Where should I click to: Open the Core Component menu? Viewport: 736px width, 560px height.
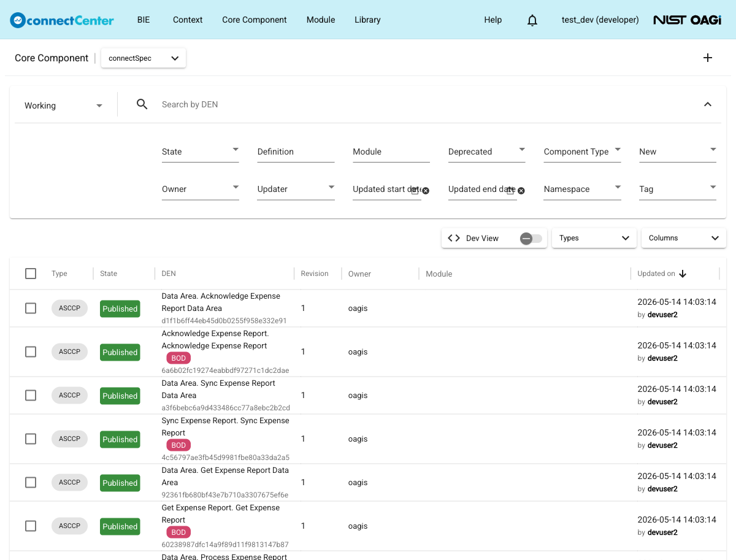(x=255, y=20)
